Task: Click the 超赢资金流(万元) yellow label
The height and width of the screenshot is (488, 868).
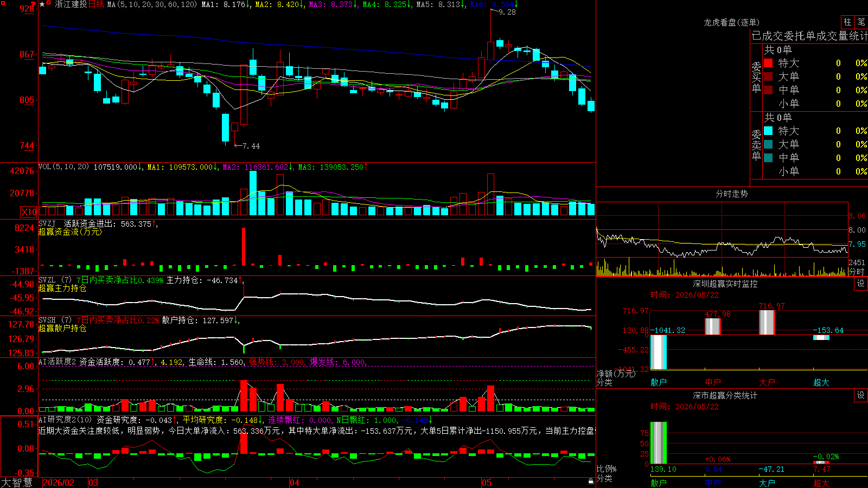Action: [70, 232]
